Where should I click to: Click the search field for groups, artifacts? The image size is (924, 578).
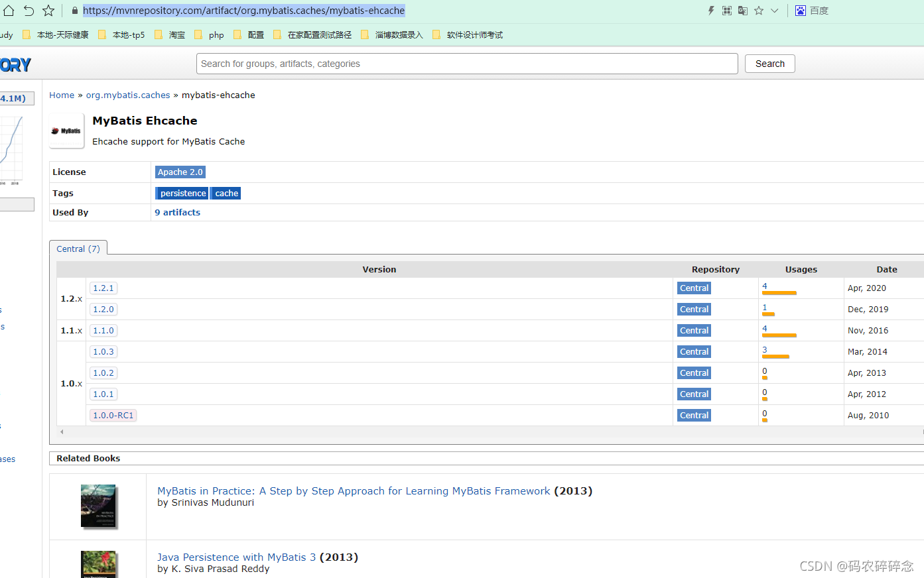[x=467, y=64]
